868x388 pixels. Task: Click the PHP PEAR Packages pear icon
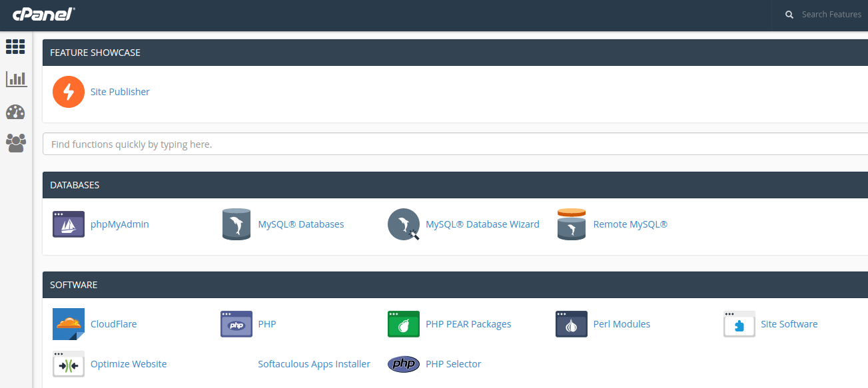pos(404,324)
